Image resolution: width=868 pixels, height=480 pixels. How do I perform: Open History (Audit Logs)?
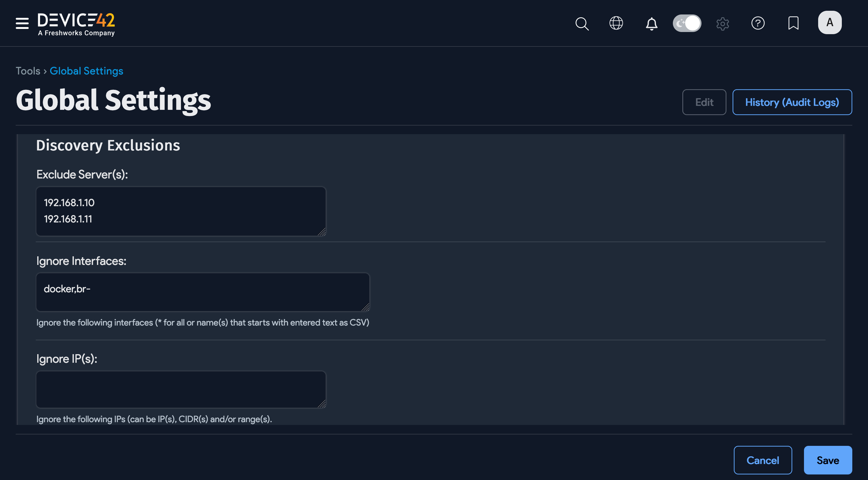(792, 102)
